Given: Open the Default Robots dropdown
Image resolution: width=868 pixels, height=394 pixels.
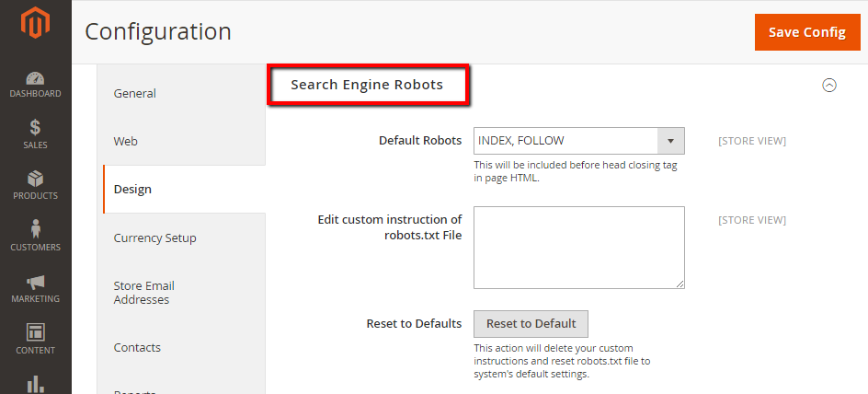Looking at the screenshot, I should 578,141.
